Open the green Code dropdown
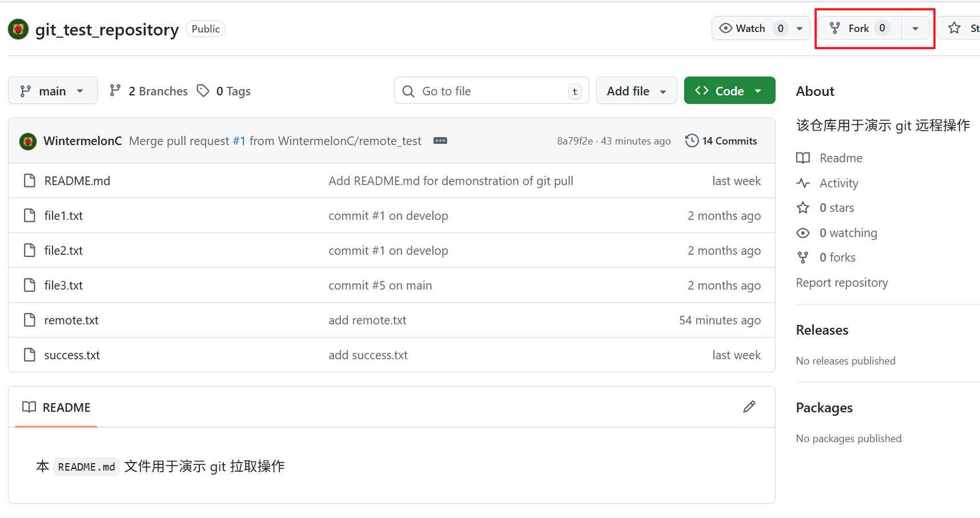The height and width of the screenshot is (518, 980). pyautogui.click(x=729, y=91)
